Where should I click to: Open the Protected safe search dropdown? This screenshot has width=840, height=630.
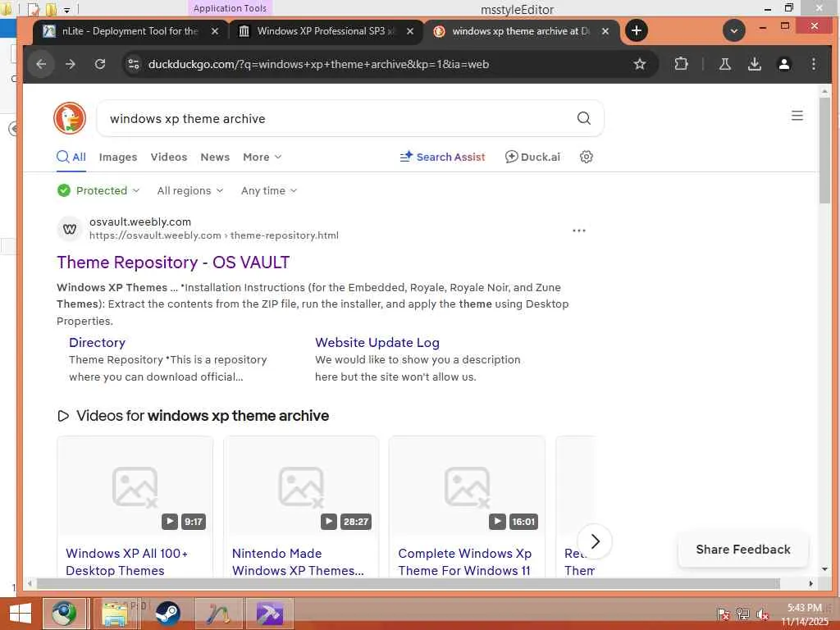tap(98, 190)
